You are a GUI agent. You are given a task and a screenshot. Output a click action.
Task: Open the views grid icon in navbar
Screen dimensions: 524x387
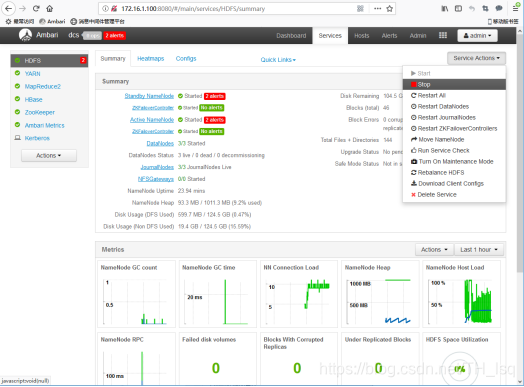click(443, 35)
